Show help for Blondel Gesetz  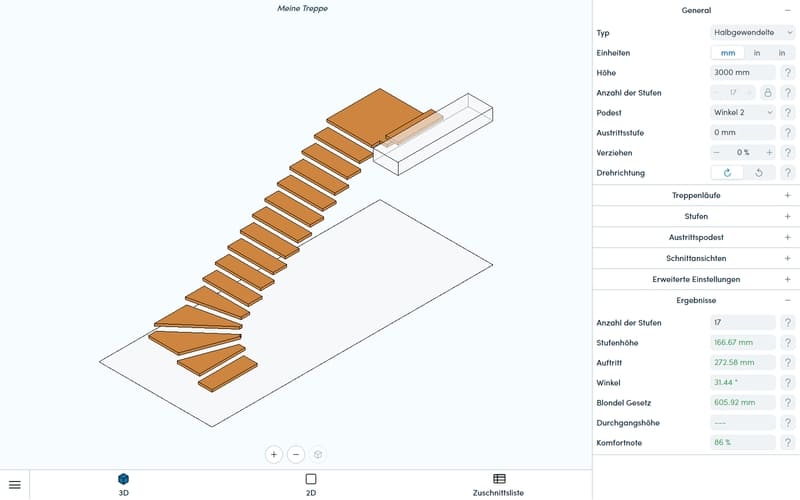click(788, 403)
